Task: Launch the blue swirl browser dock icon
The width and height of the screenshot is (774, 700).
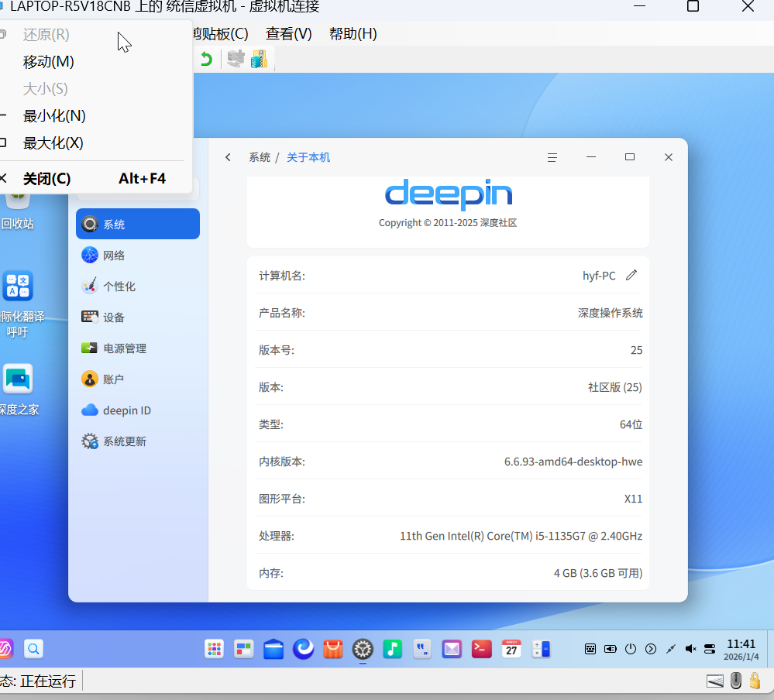Action: (x=303, y=649)
